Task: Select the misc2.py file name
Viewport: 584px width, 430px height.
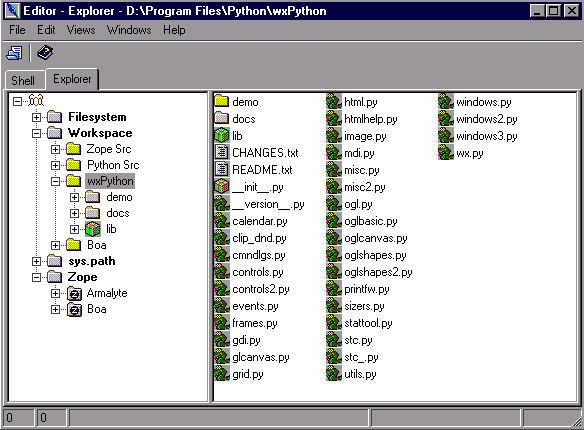Action: coord(365,187)
